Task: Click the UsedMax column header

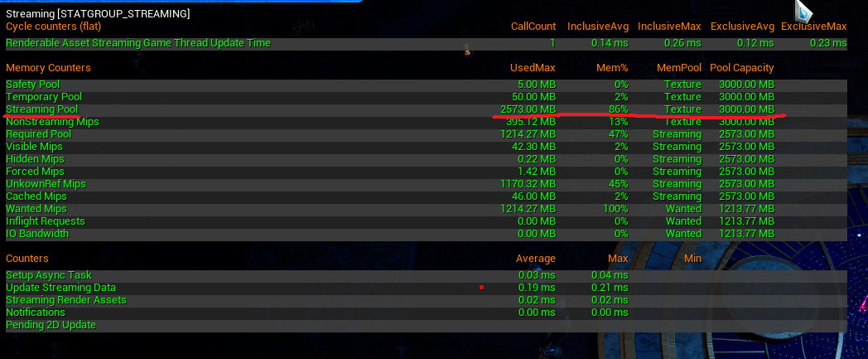Action: (x=533, y=68)
